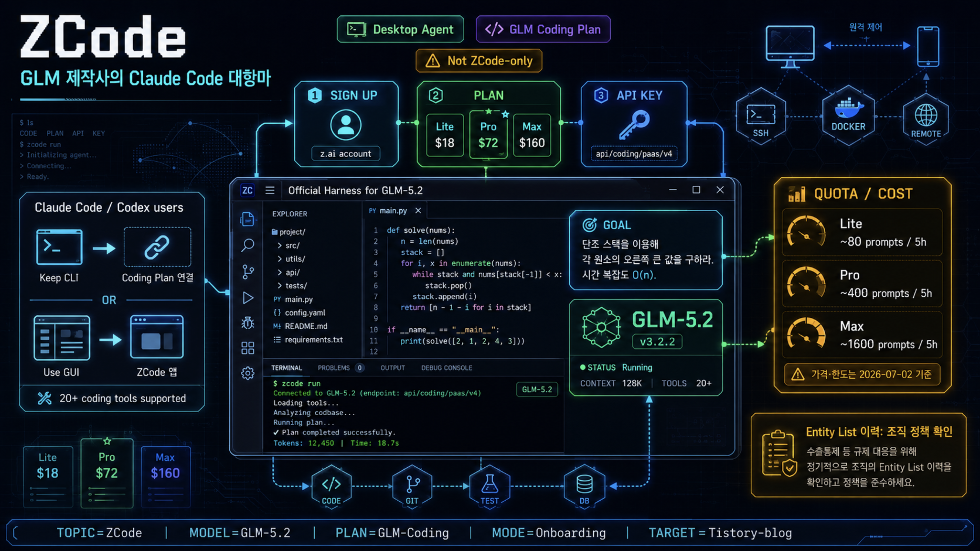Viewport: 980px width, 551px height.
Task: Open the Extensions grid icon in the activity bar
Action: [247, 348]
